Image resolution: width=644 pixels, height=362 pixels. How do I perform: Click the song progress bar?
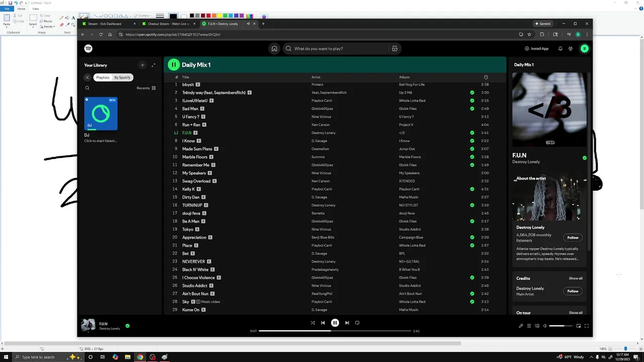click(335, 331)
